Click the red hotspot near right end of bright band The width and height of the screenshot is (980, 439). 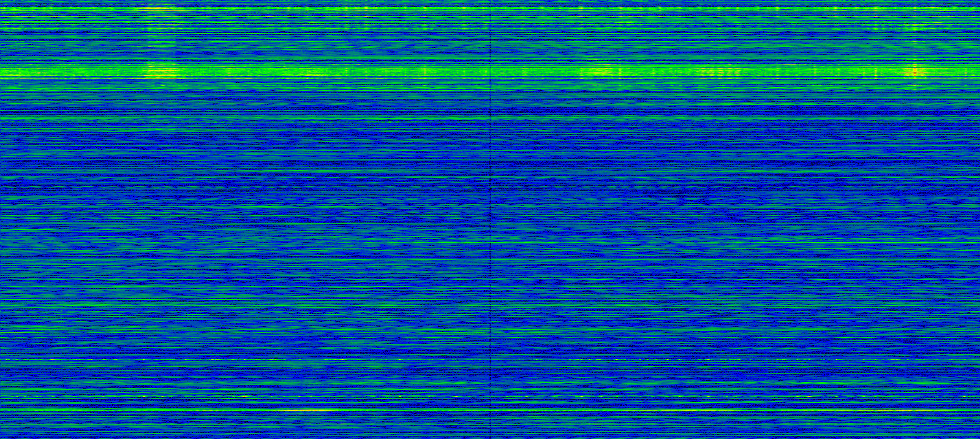tap(914, 72)
